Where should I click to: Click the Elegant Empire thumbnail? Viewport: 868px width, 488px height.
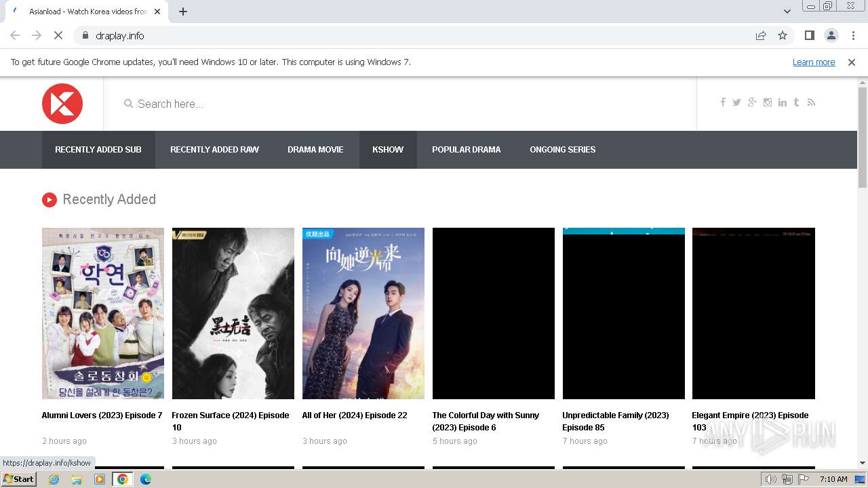pos(753,313)
